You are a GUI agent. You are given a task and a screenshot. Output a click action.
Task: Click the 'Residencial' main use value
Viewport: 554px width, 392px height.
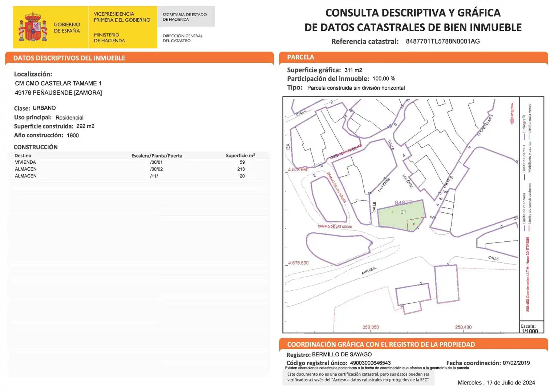pos(69,118)
